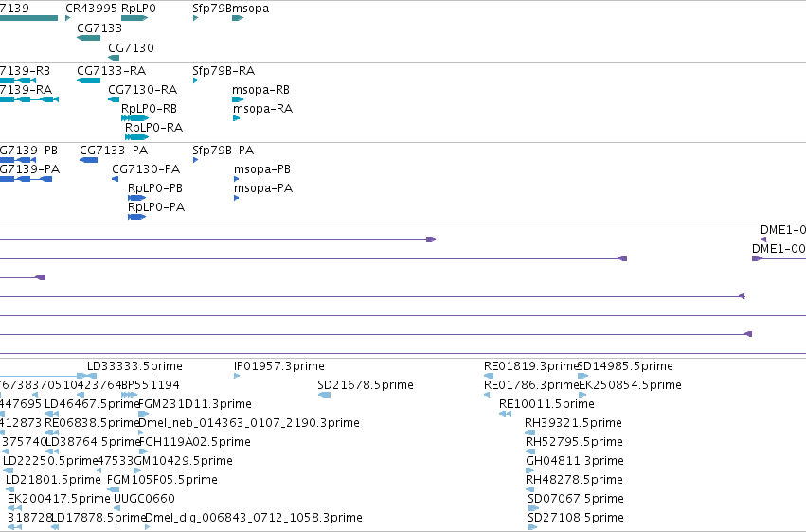Screen dimensions: 806x532
Task: Select the RpLP0 gene feature label
Action: 138,9
